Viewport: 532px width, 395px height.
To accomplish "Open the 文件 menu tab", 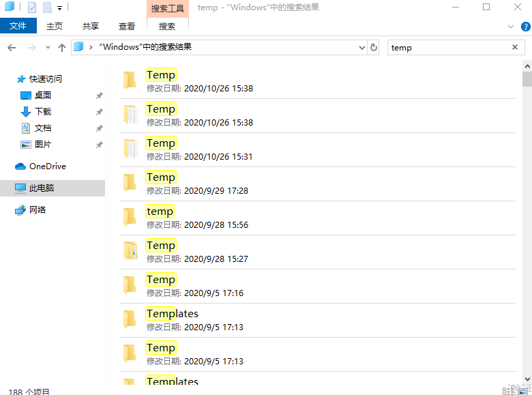I will (18, 26).
